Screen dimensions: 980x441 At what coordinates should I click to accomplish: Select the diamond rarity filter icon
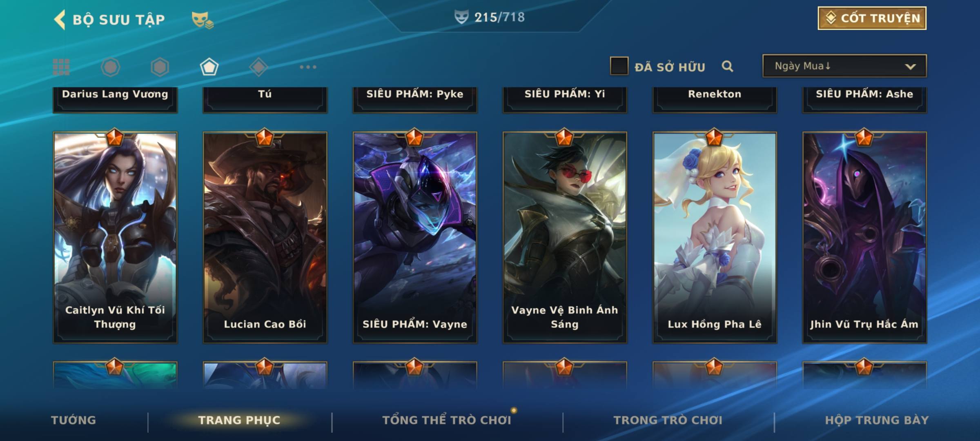258,67
